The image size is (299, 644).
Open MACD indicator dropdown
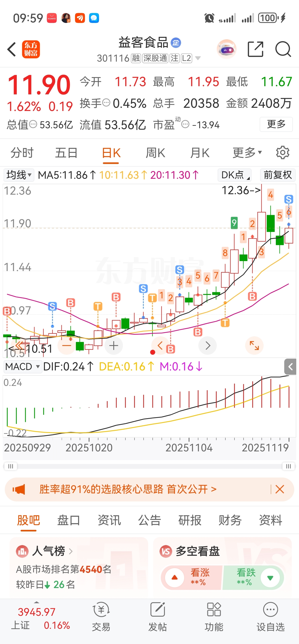(x=22, y=367)
